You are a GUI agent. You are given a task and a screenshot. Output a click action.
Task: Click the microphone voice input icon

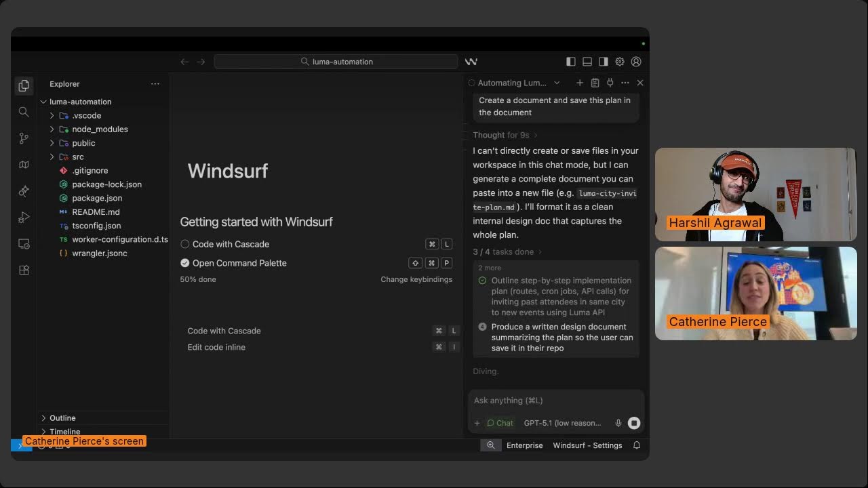618,423
